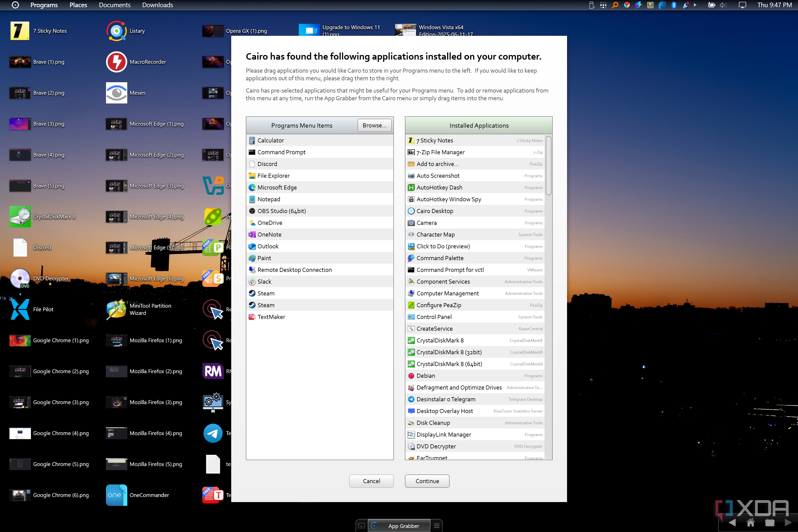Select Cairo Desktop in Installed Applications
The width and height of the screenshot is (798, 532).
coord(475,211)
